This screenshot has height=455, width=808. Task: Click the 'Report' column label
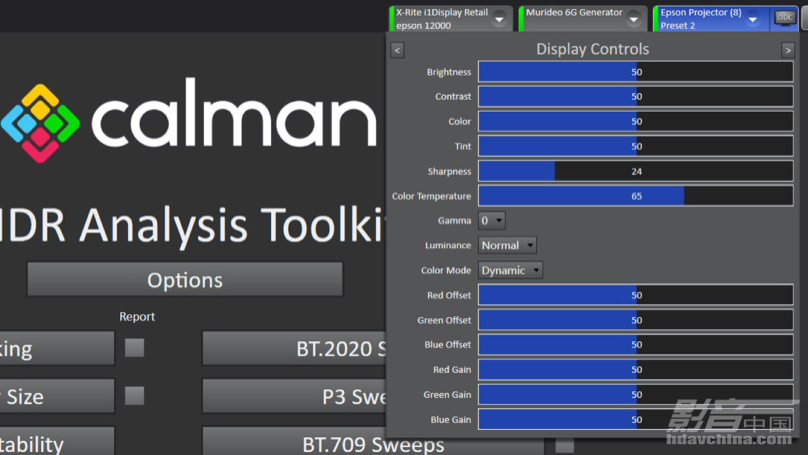pos(137,316)
